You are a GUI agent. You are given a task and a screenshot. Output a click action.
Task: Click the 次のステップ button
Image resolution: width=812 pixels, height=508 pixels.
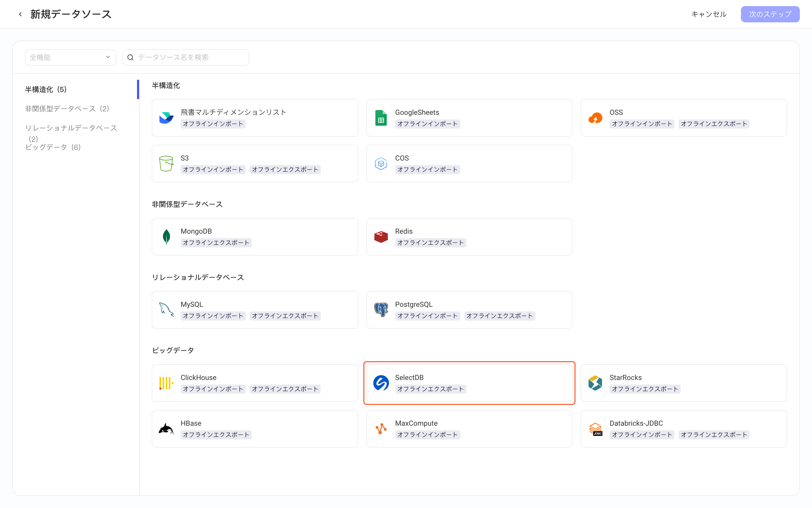click(770, 14)
